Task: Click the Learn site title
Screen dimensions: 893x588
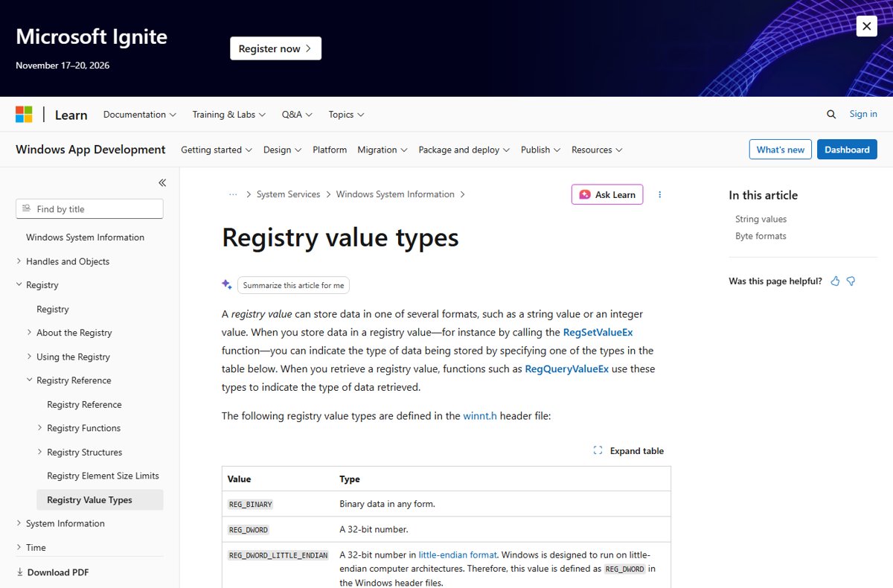Action: pyautogui.click(x=71, y=115)
